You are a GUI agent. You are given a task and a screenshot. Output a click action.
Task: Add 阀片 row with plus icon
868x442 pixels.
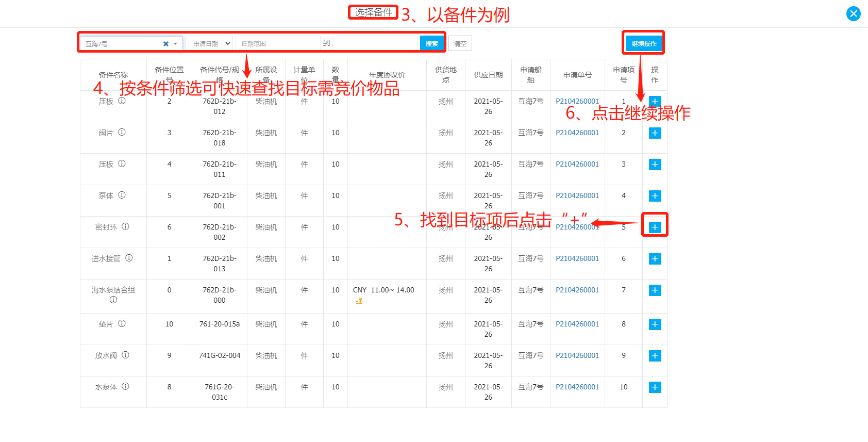tap(655, 133)
